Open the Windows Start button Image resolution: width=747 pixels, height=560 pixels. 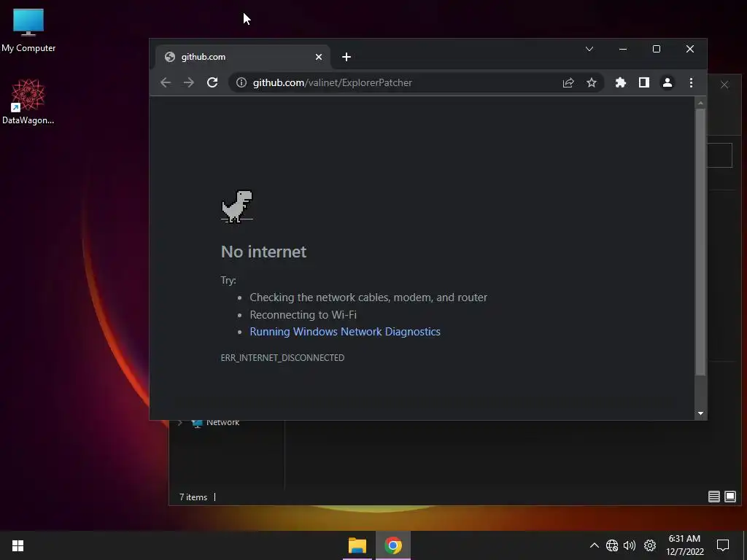(18, 545)
